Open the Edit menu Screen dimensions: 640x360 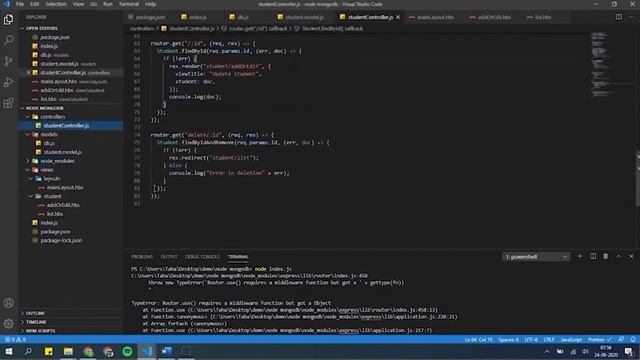pos(35,4)
